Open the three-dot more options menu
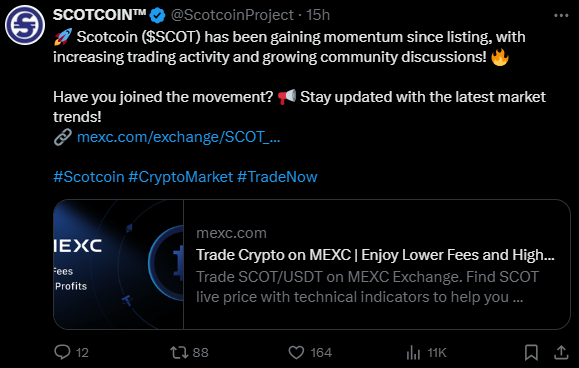The image size is (579, 368). (561, 16)
